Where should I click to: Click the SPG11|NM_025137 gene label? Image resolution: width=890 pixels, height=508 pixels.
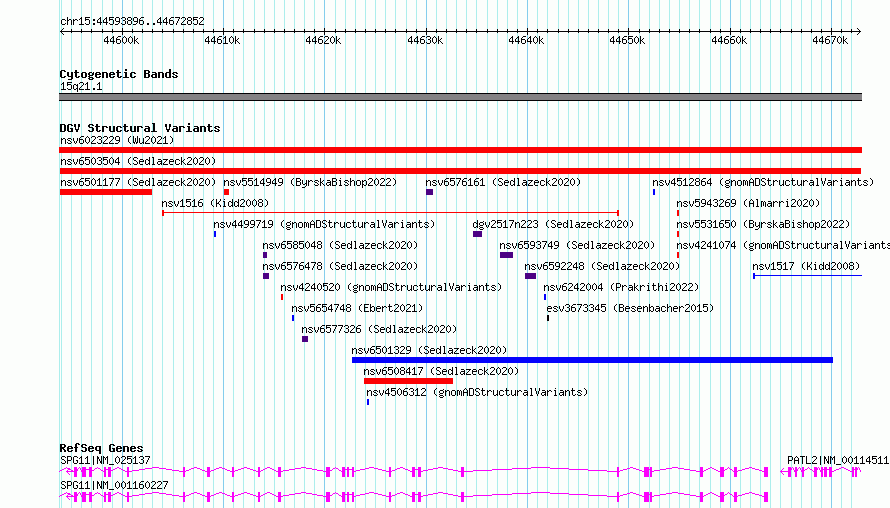105,460
